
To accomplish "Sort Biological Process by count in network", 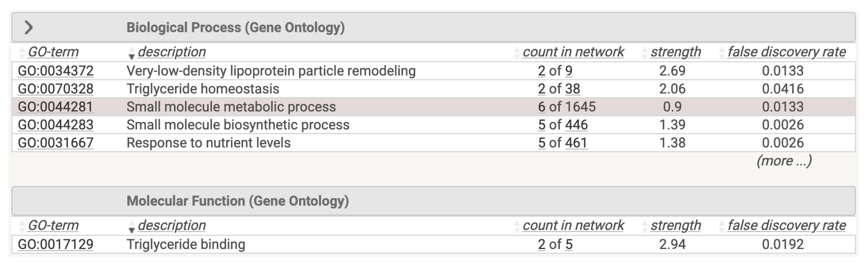I will 573,52.
